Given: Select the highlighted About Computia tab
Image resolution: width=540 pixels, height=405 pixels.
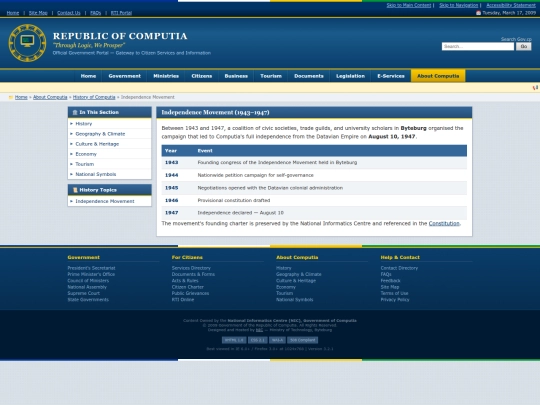Looking at the screenshot, I should pyautogui.click(x=438, y=76).
